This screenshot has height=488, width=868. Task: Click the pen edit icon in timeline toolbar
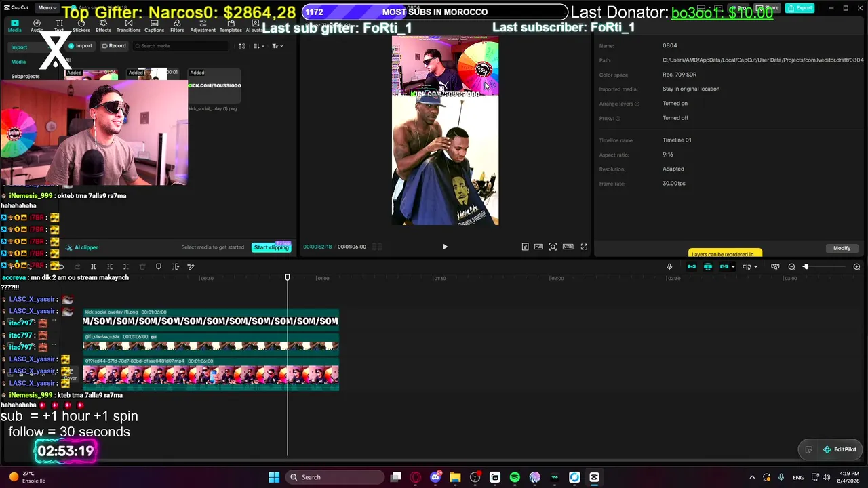[x=191, y=266]
